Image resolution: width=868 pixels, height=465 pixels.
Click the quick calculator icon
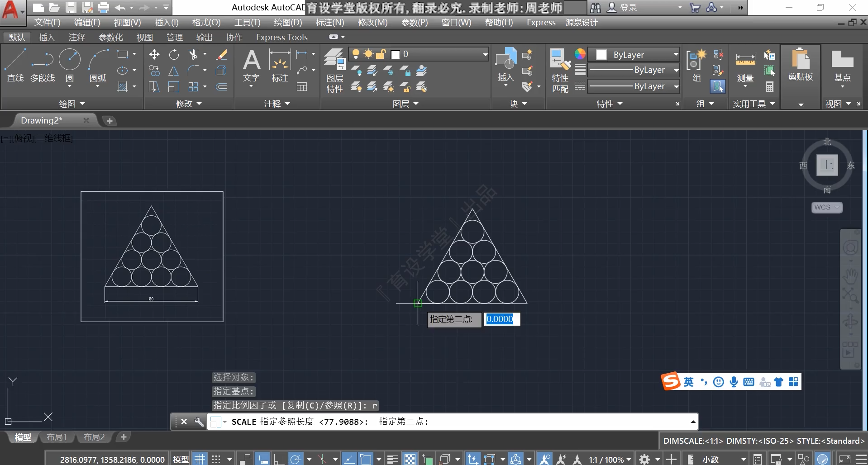point(769,86)
